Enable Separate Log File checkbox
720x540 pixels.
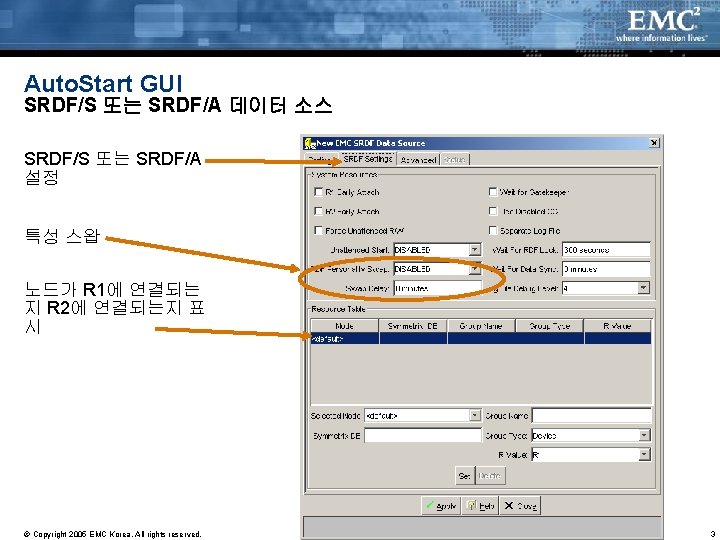click(x=493, y=231)
